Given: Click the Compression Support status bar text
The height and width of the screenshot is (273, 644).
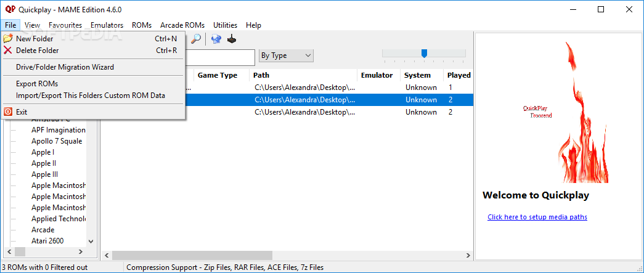Looking at the screenshot, I should 225,267.
